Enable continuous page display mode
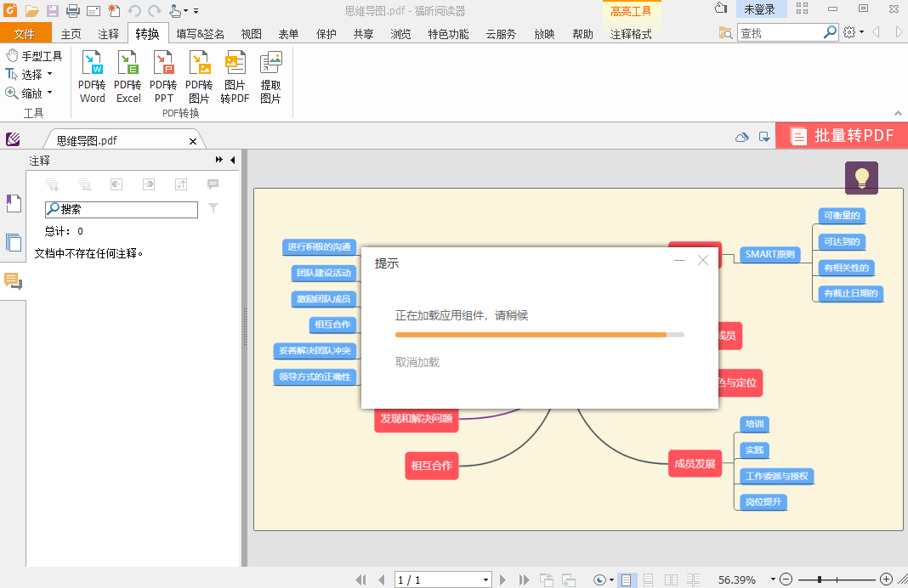 (x=648, y=579)
